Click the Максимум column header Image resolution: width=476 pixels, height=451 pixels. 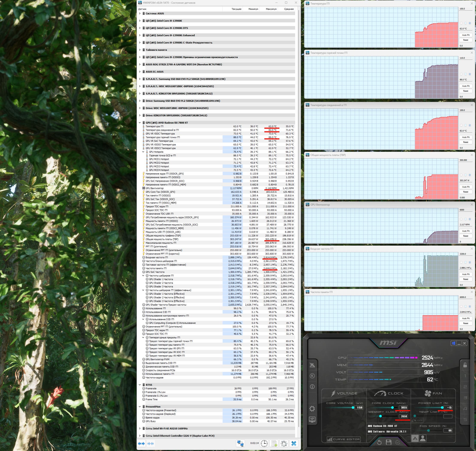271,9
